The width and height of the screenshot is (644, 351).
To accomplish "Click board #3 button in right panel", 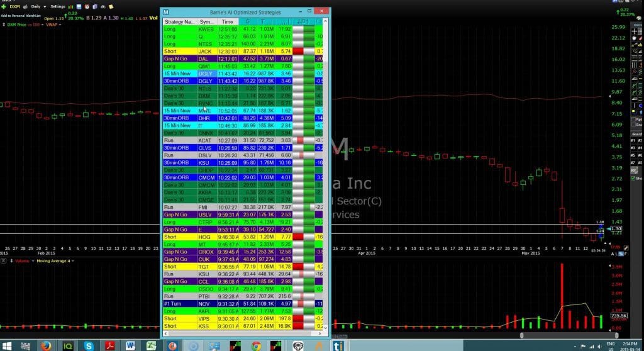I will click(x=633, y=148).
